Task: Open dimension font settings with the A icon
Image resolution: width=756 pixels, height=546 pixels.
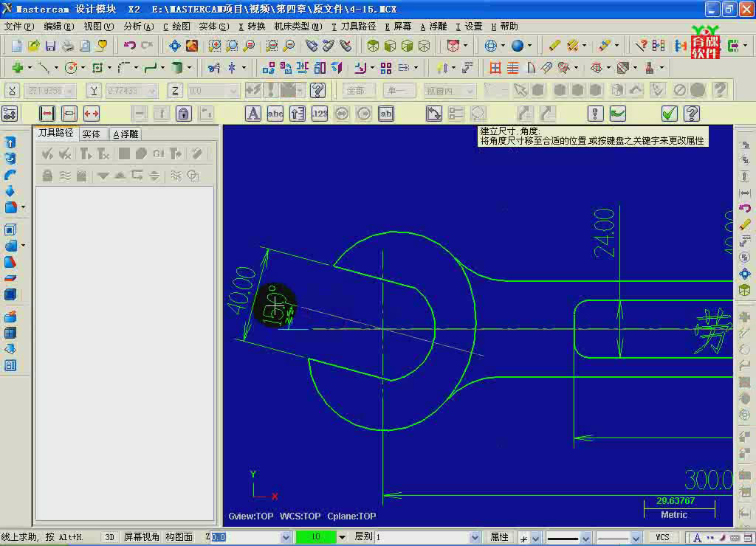Action: (x=253, y=114)
